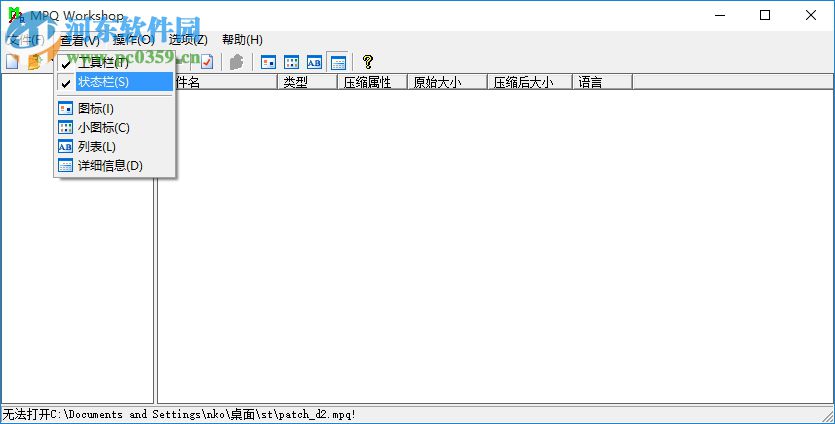Click the status bar error message text
The image size is (835, 424).
tap(179, 414)
